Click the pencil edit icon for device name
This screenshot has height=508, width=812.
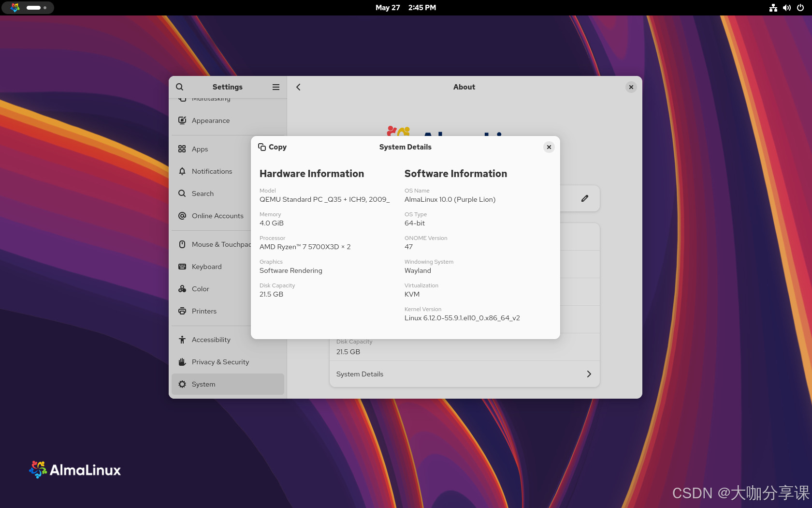click(585, 198)
